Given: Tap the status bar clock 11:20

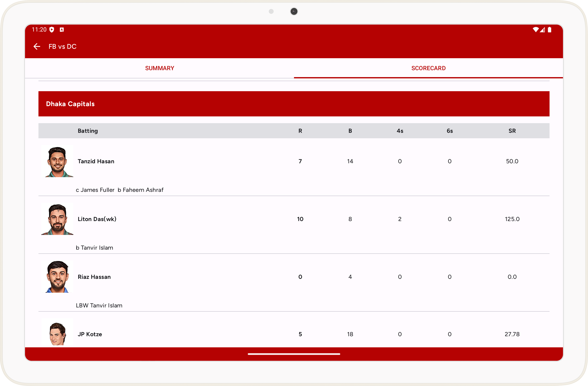Looking at the screenshot, I should pyautogui.click(x=39, y=30).
